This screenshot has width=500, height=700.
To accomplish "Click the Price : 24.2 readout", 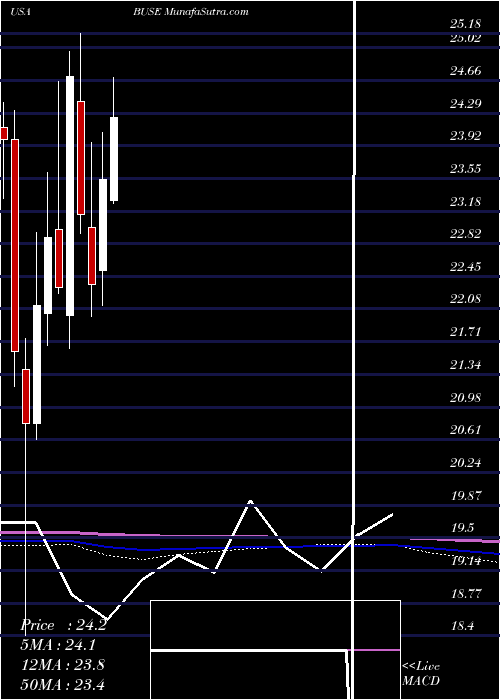I will point(63,626).
